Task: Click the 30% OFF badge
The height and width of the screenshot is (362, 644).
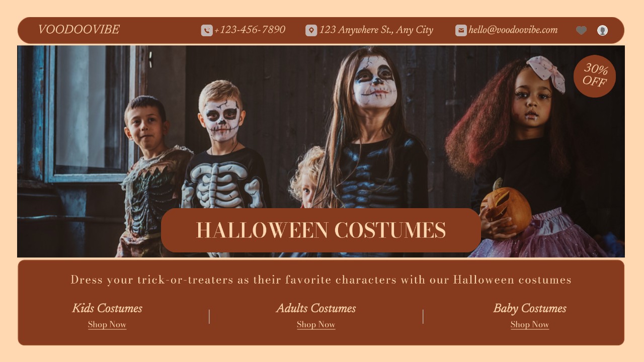Action: [595, 76]
